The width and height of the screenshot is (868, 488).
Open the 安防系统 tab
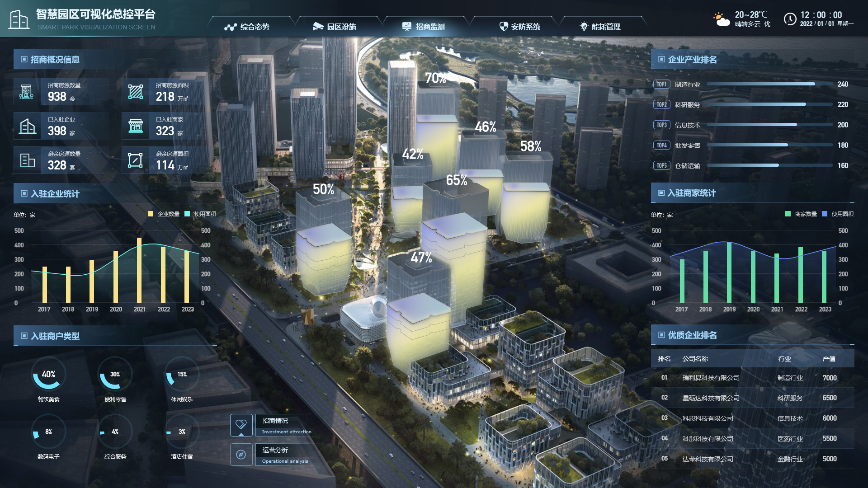pyautogui.click(x=519, y=27)
